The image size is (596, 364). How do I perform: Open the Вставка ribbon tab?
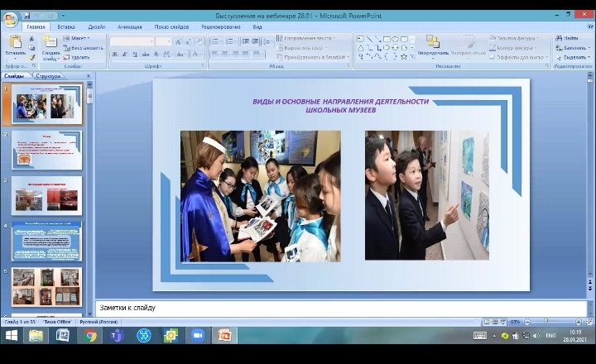(66, 26)
